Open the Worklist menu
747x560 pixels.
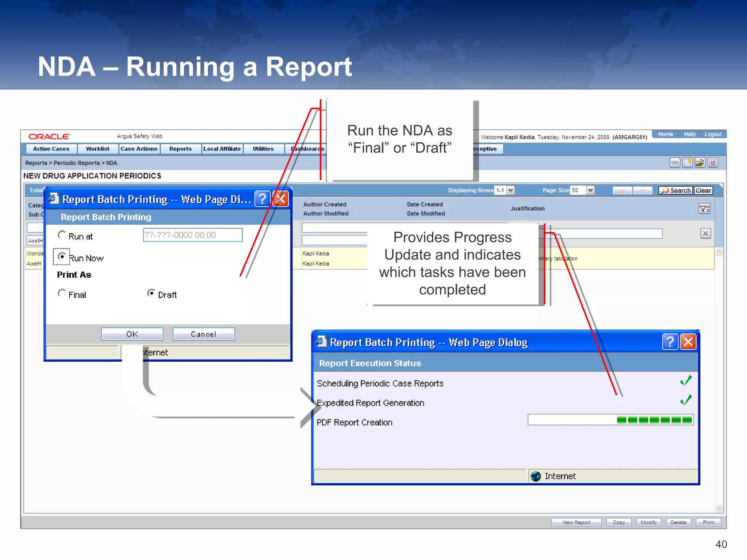tap(97, 149)
